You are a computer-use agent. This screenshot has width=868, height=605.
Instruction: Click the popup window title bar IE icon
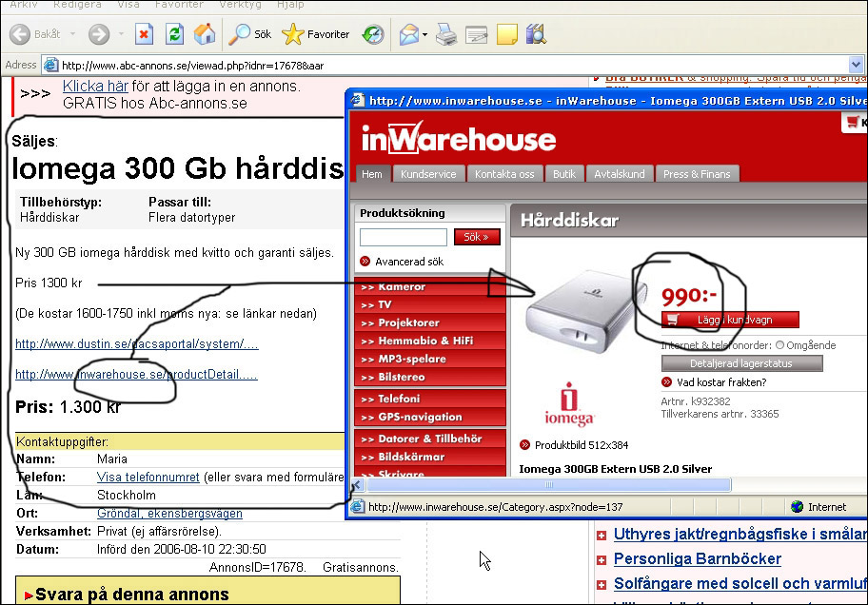[358, 100]
